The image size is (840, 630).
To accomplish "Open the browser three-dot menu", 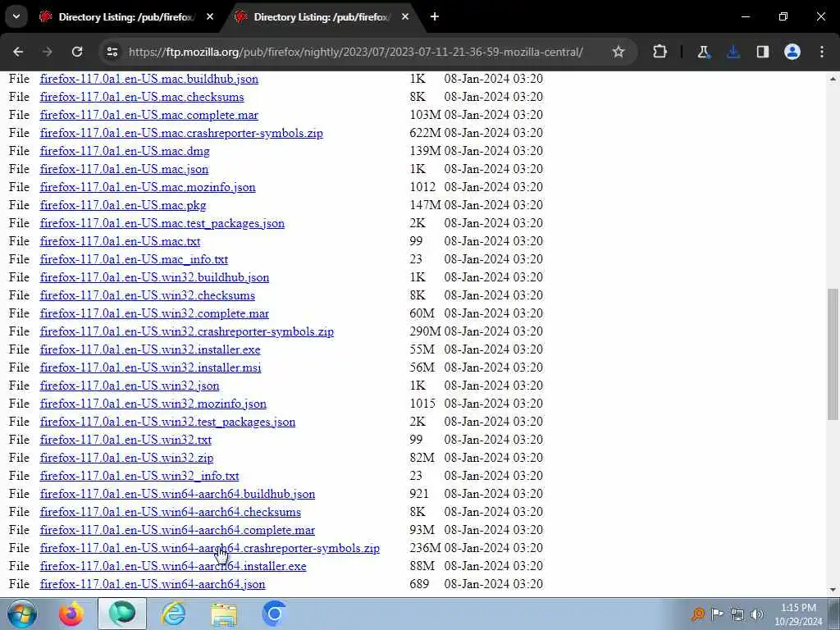I will point(822,52).
